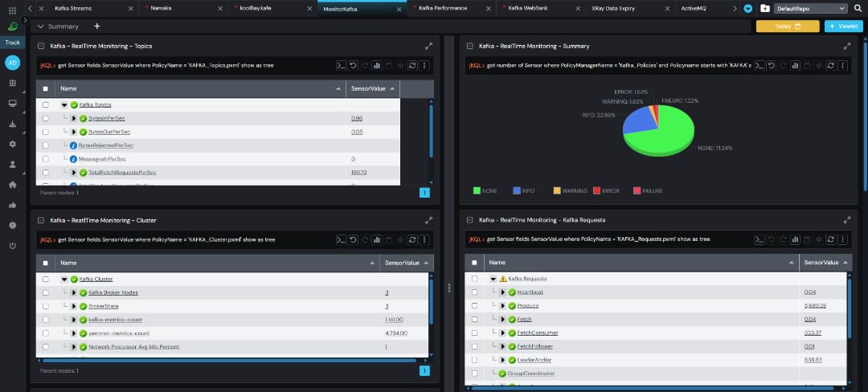Open the apps grid menu icon
This screenshot has height=392, width=868.
click(13, 10)
